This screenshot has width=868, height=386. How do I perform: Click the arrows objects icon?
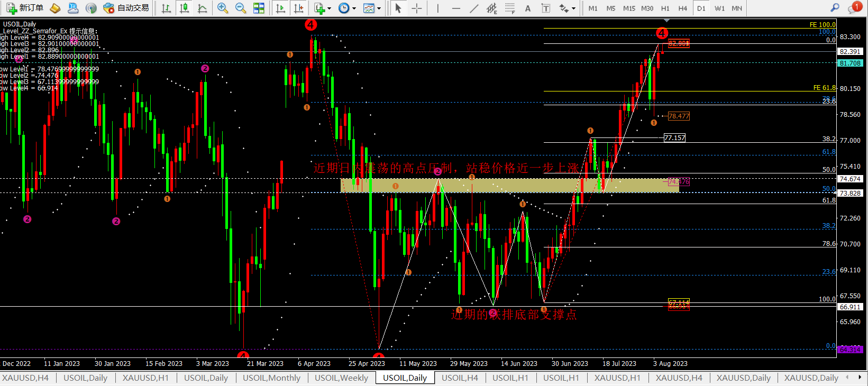click(563, 8)
